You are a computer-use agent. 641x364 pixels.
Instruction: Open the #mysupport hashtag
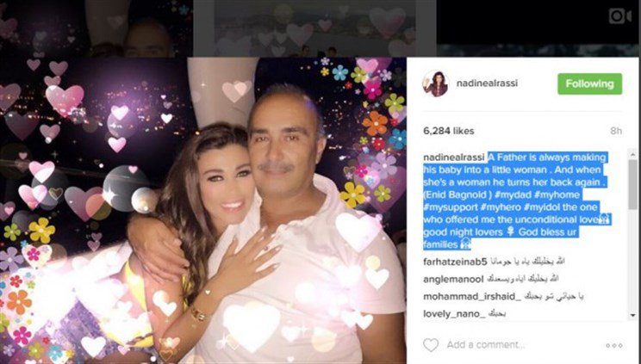[x=451, y=207]
